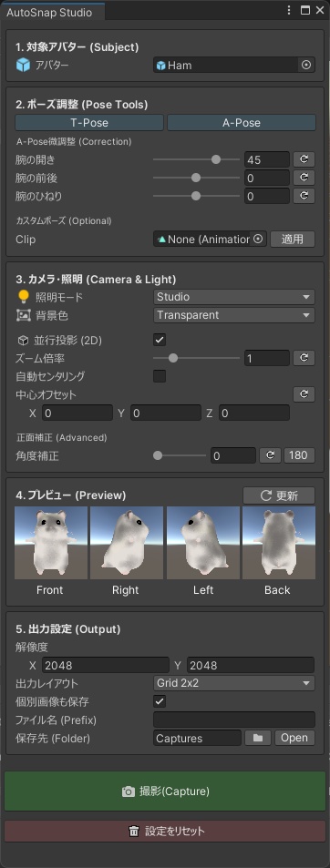
Task: Click the Back preview thumbnail
Action: coord(279,543)
